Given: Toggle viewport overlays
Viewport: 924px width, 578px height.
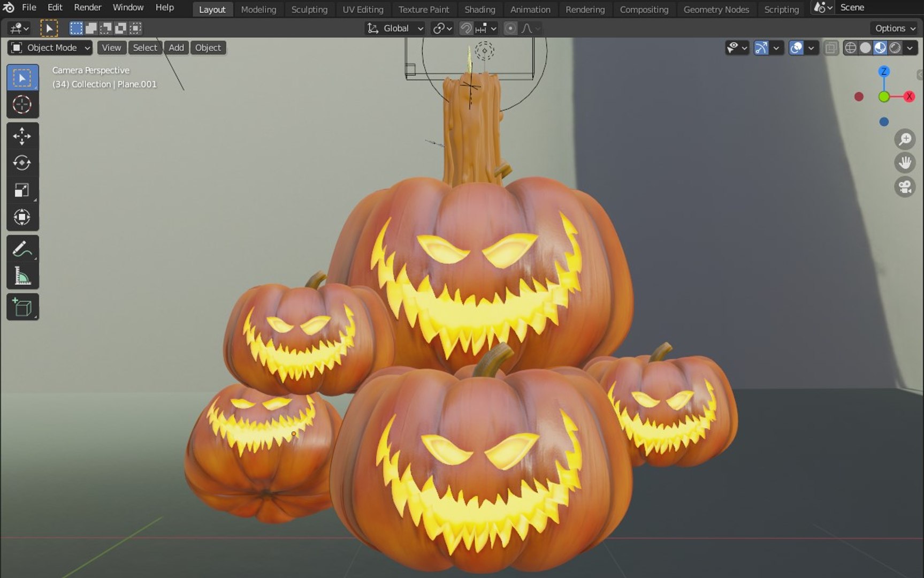Looking at the screenshot, I should [796, 48].
